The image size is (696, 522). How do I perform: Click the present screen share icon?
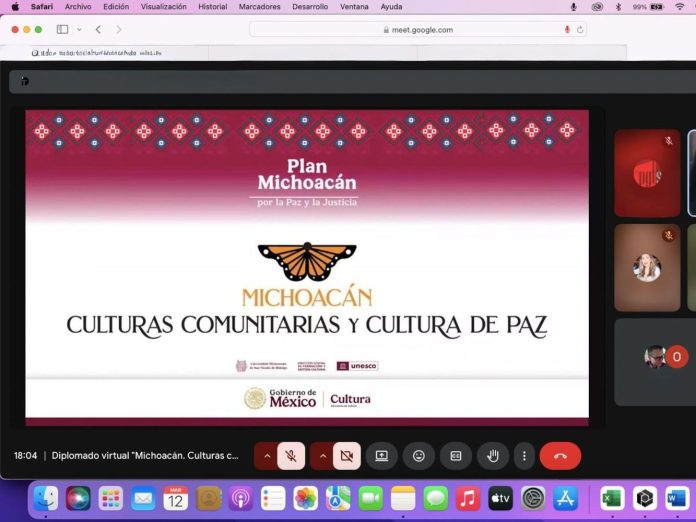click(x=382, y=456)
